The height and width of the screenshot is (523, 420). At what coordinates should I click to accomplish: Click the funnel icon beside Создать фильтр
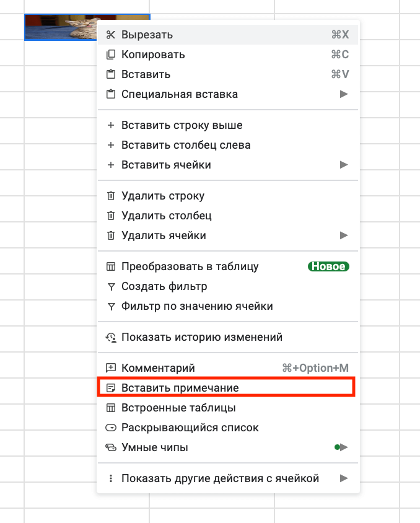[x=111, y=286]
